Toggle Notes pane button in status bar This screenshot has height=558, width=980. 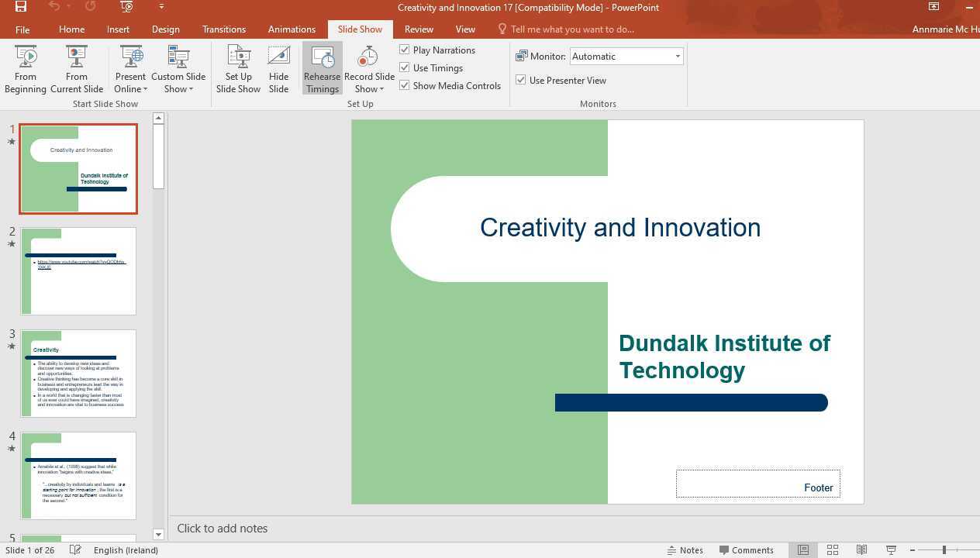(685, 550)
